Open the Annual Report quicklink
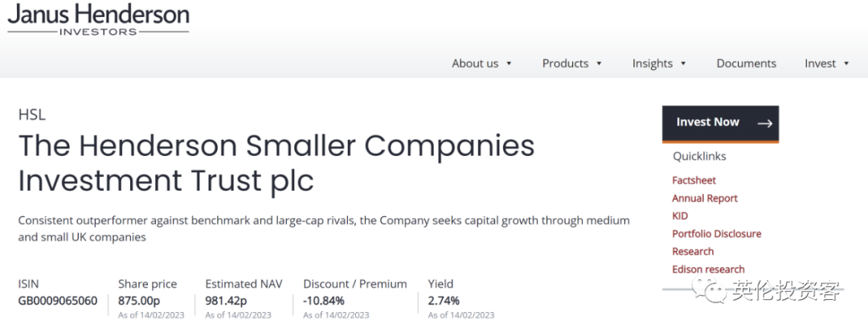 pos(705,198)
